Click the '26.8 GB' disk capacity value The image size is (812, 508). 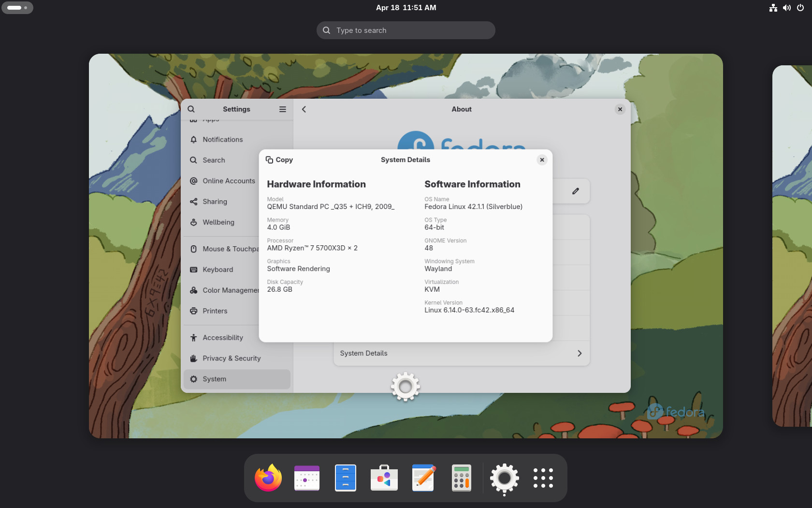point(280,289)
